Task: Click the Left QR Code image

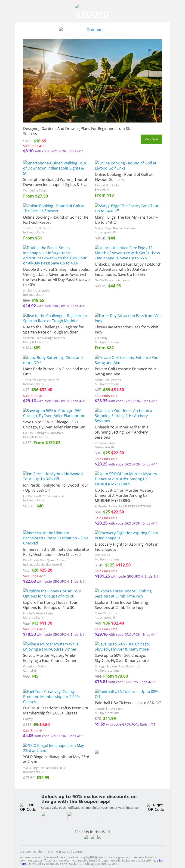Action: coord(28,807)
